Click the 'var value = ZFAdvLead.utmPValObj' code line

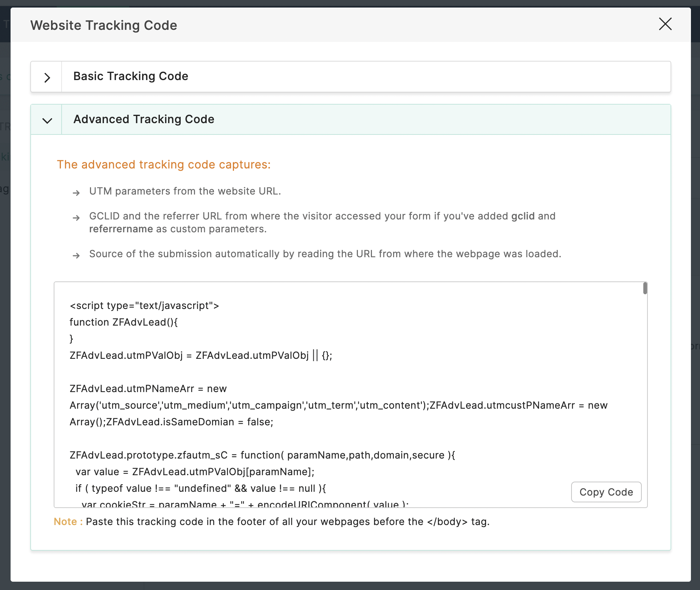pos(195,472)
